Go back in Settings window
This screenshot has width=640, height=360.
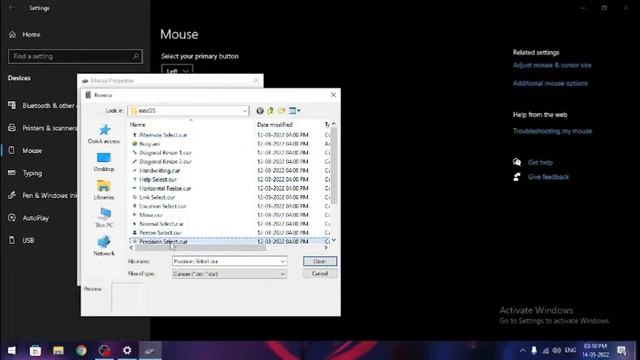pyautogui.click(x=12, y=8)
